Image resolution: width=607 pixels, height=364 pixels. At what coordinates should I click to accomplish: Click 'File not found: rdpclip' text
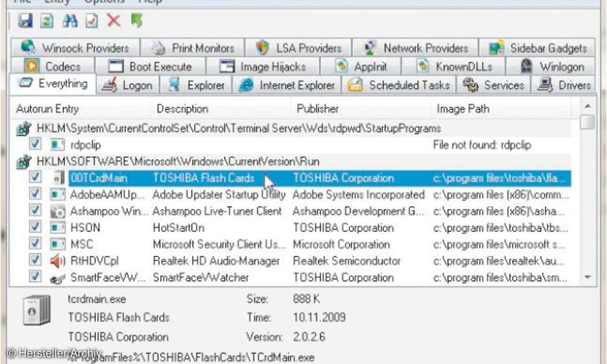point(482,145)
